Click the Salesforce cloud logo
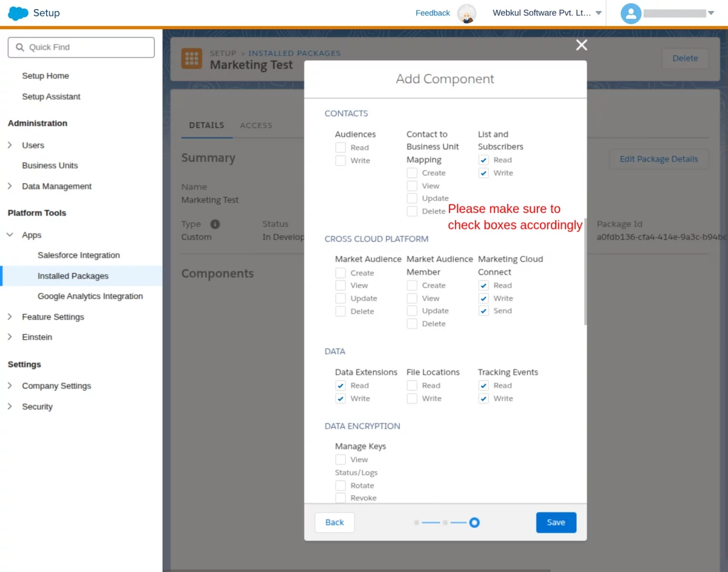This screenshot has width=728, height=572. click(18, 13)
